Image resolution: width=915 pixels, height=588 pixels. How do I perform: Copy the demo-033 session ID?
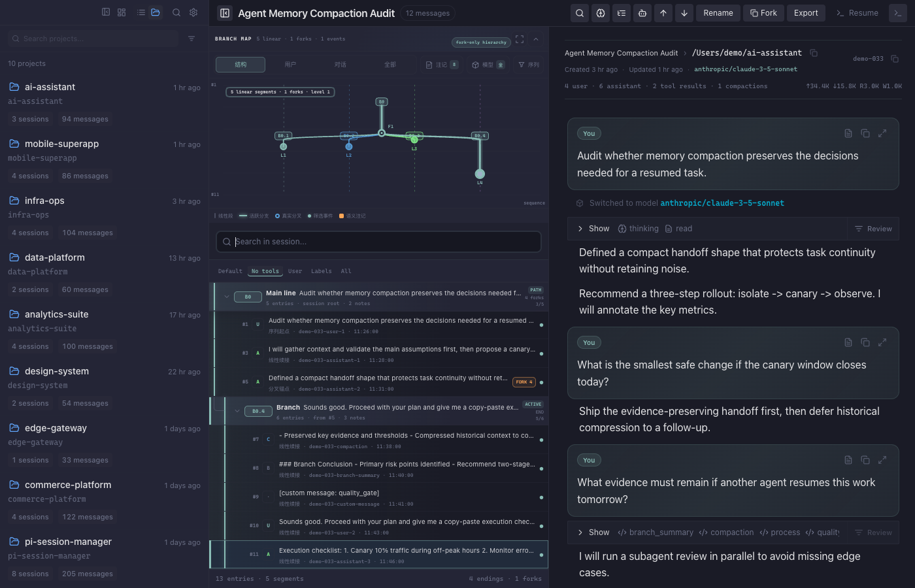point(895,59)
